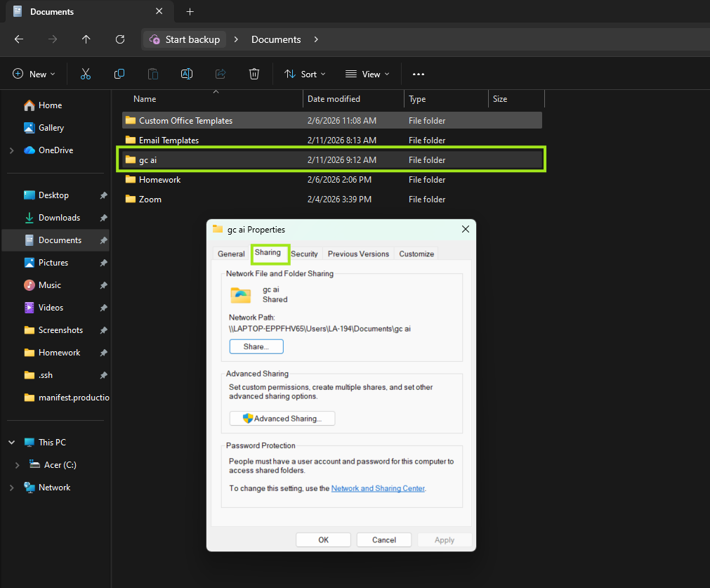Click the Cut scissors icon in toolbar
This screenshot has width=710, height=588.
(x=86, y=74)
